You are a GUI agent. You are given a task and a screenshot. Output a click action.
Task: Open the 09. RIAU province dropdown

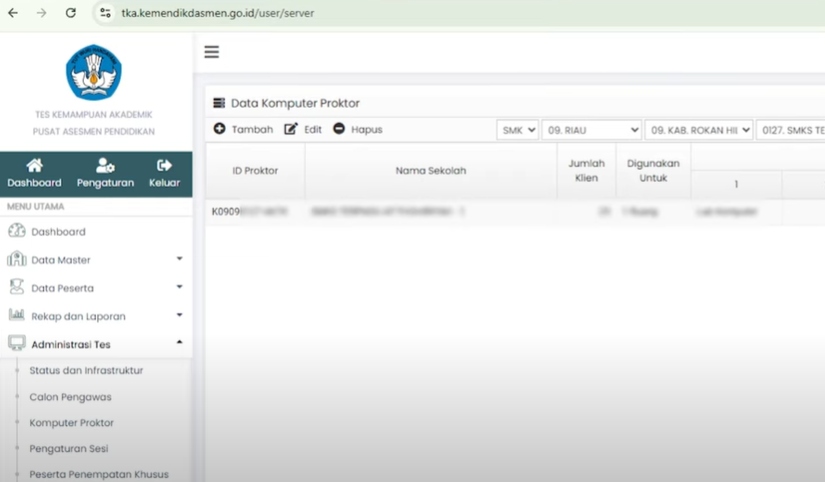point(591,130)
